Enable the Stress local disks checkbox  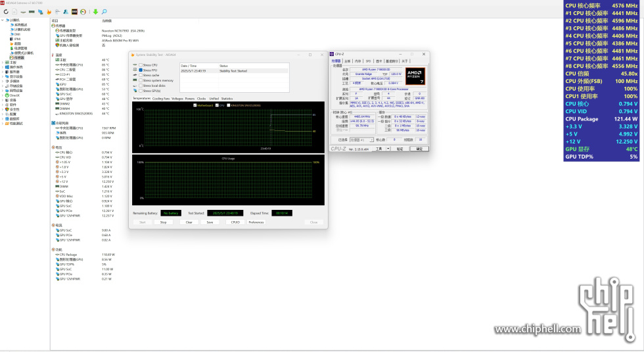pyautogui.click(x=141, y=86)
